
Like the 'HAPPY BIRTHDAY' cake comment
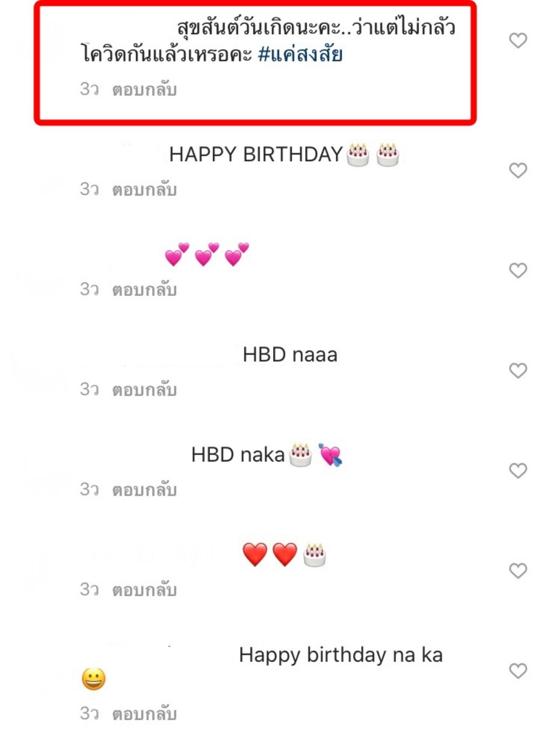click(518, 170)
